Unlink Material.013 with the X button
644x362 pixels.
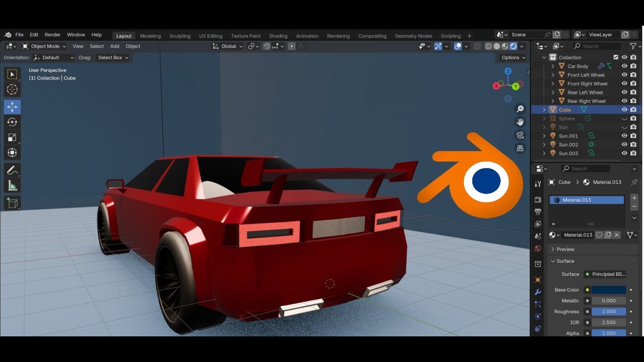[x=617, y=235]
